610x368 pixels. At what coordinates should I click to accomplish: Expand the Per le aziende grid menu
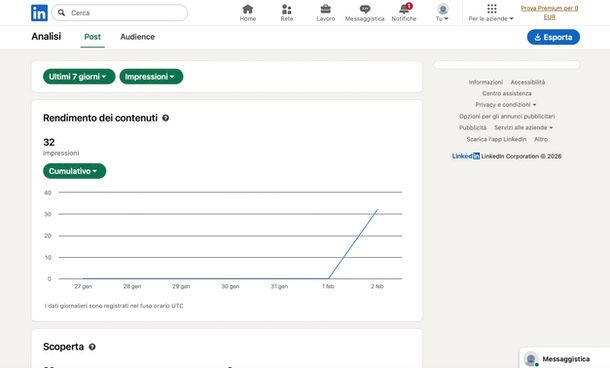pyautogui.click(x=491, y=13)
